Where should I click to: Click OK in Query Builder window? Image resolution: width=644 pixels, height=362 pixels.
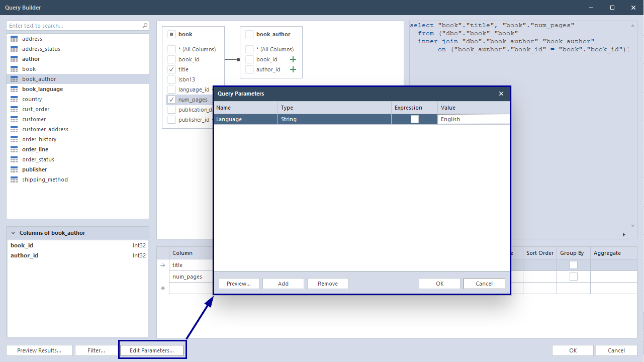coord(573,350)
